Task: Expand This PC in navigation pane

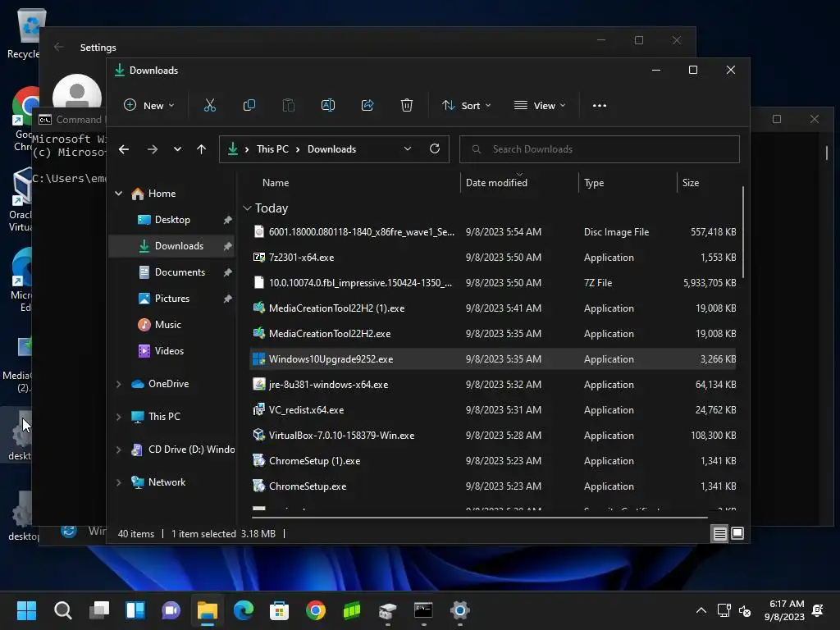Action: (x=118, y=416)
